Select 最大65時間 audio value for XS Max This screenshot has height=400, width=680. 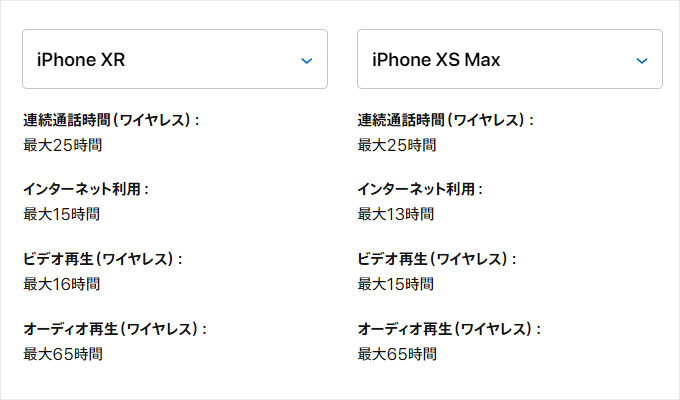point(397,354)
